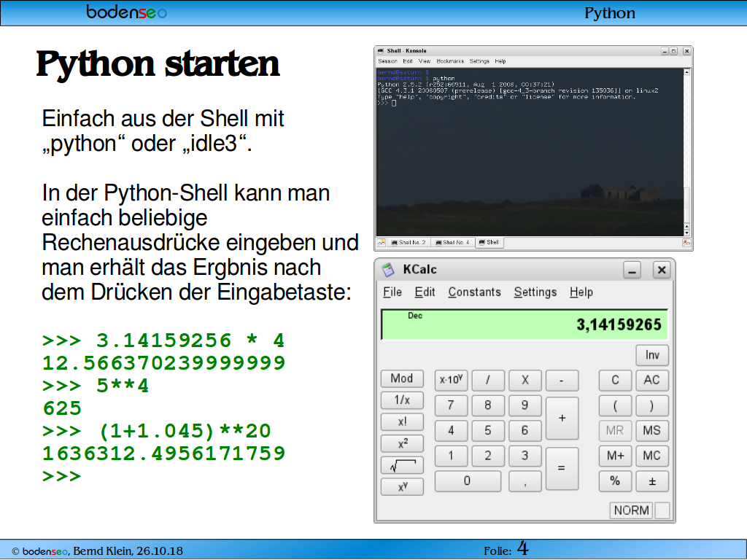This screenshot has width=747, height=560.
Task: Click the MR memory recall button
Action: pos(615,430)
